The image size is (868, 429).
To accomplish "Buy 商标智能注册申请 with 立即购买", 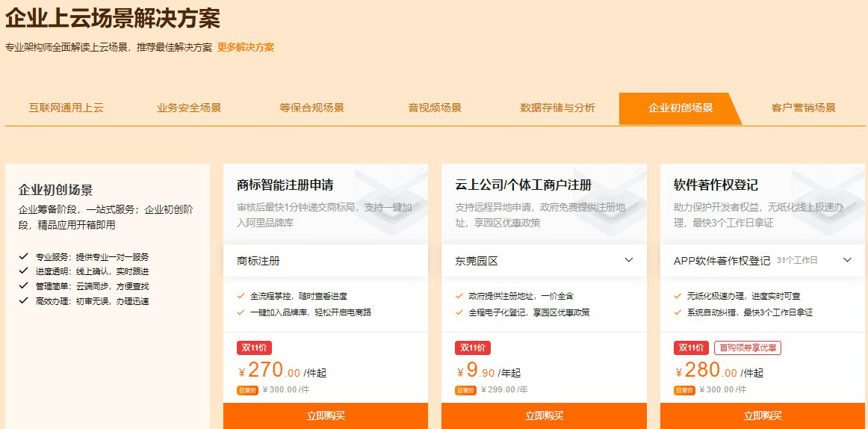I will click(325, 416).
